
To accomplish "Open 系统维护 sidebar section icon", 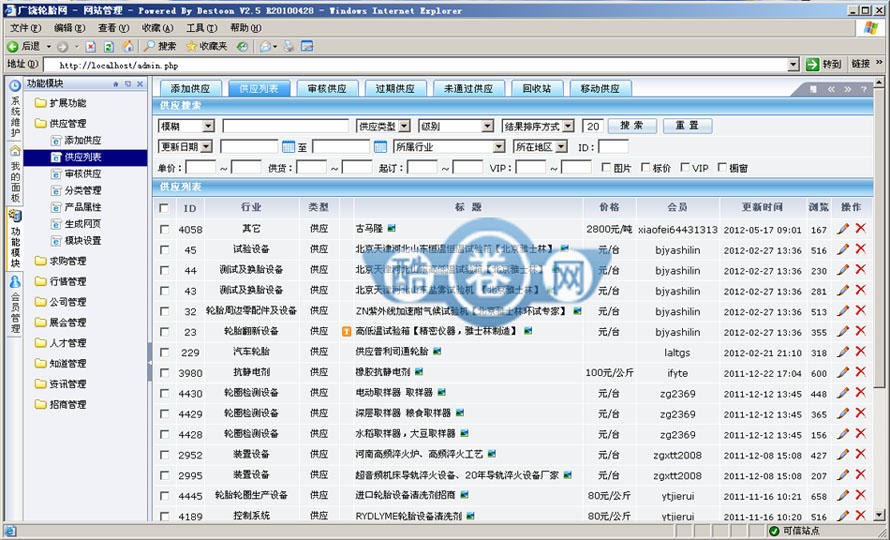I will (15, 86).
